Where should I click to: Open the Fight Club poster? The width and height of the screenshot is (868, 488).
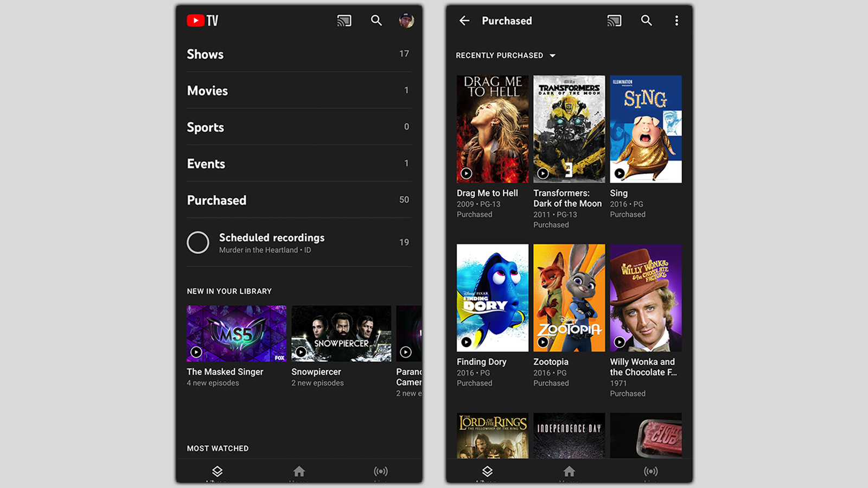646,435
